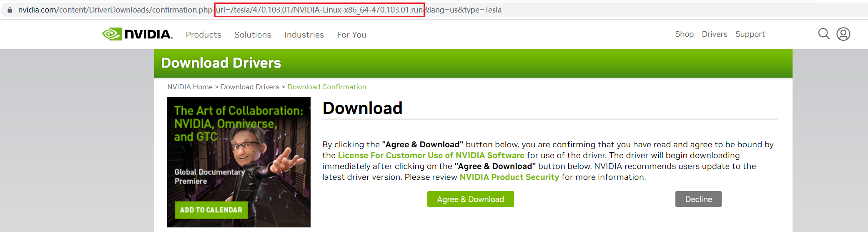
Task: Click the lock icon in address bar
Action: point(10,10)
